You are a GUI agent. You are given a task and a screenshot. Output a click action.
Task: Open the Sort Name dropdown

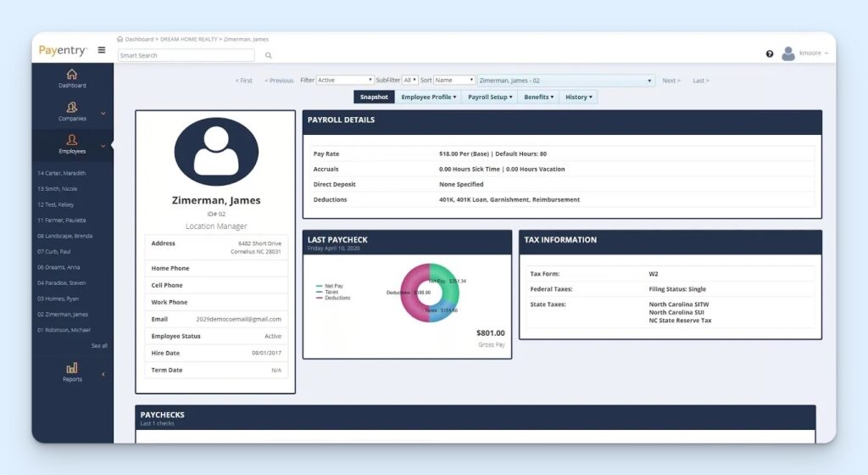coord(454,81)
